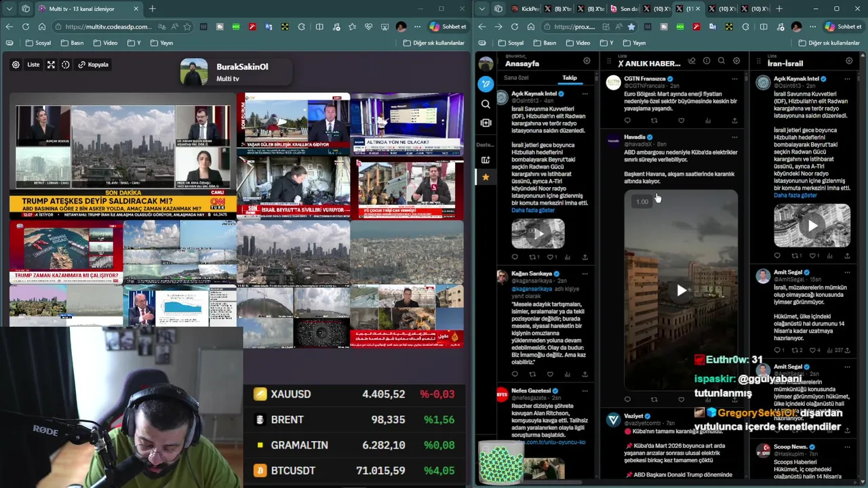Screen dimensions: 868x488
Task: Open split screen icon in right browser
Action: coord(764,26)
